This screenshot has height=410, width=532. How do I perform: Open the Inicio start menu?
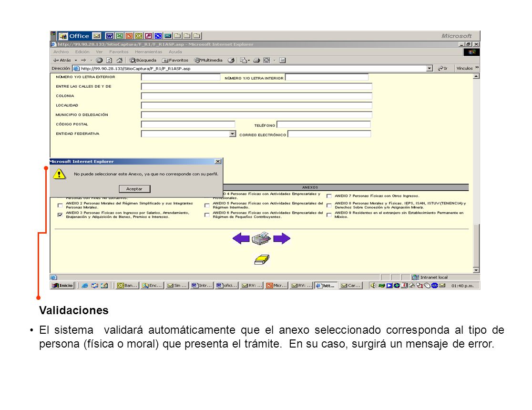(62, 286)
